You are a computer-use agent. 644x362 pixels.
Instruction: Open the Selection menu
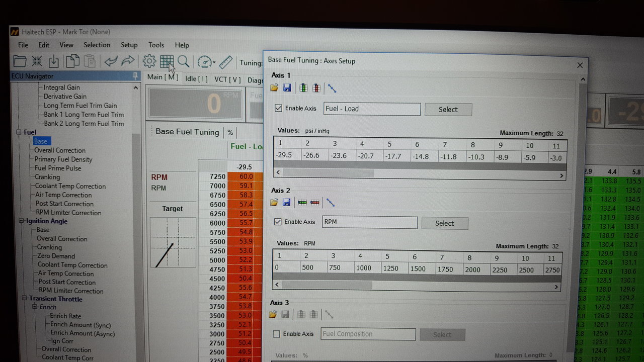(x=97, y=45)
